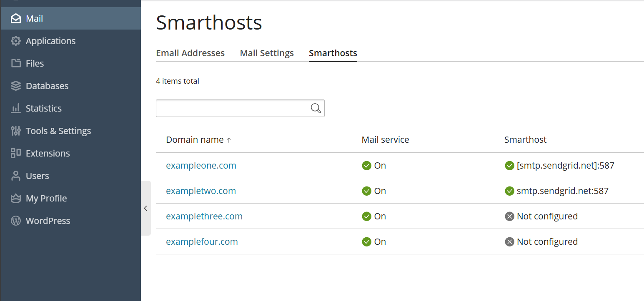The image size is (644, 301).
Task: Open the Statistics chart icon
Action: click(15, 108)
